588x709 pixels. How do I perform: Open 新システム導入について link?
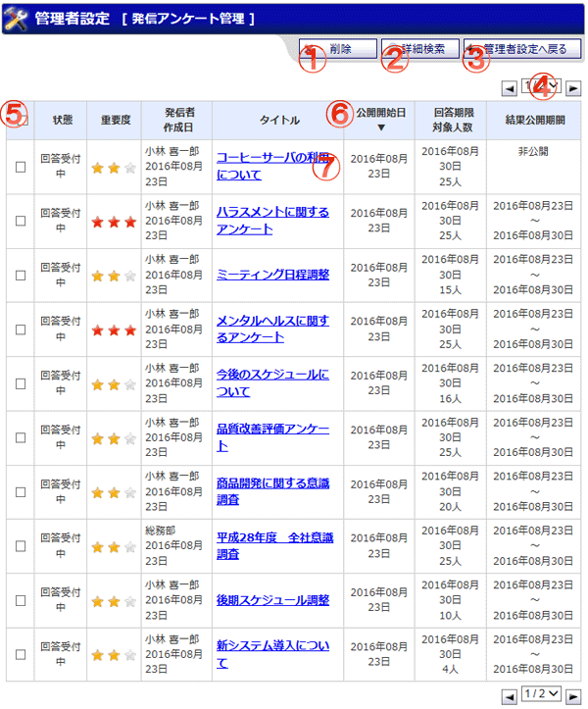pyautogui.click(x=272, y=654)
